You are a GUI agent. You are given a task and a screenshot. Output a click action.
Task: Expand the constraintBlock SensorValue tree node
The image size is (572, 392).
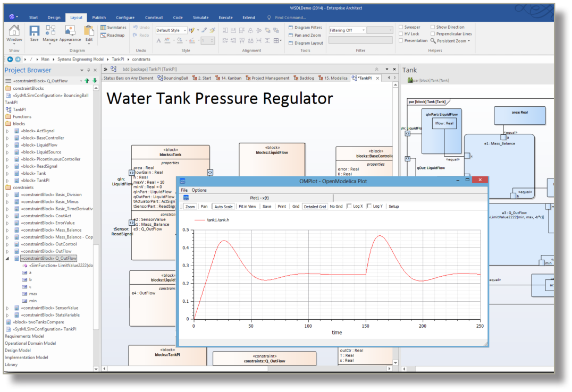tap(7, 308)
